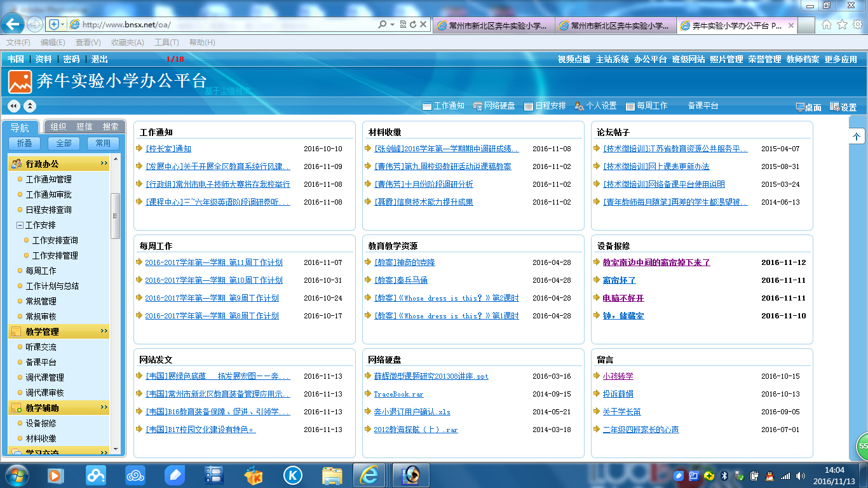Open 工具(T) browser menu
This screenshot has width=868, height=488.
(166, 43)
